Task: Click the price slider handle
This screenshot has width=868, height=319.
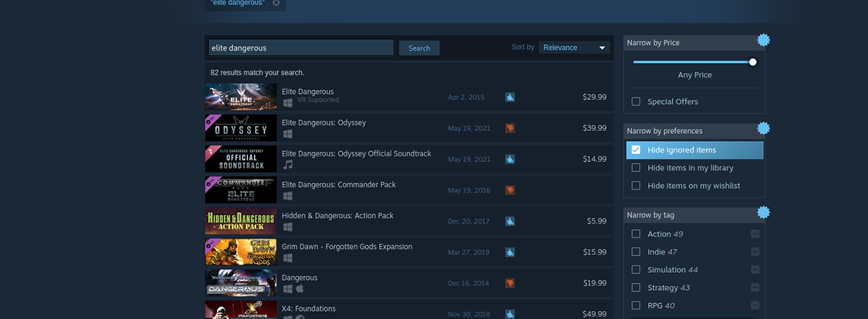Action: [753, 62]
